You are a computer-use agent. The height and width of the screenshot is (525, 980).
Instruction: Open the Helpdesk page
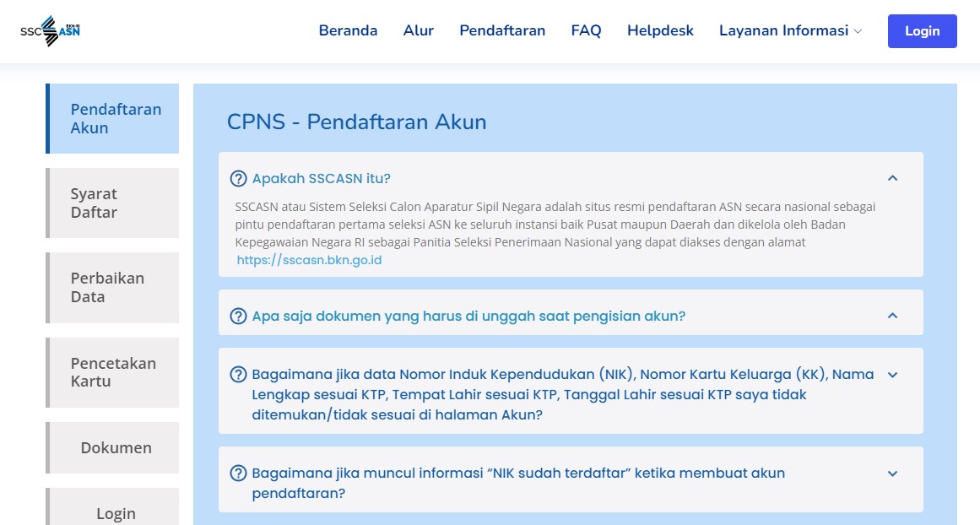(x=660, y=30)
